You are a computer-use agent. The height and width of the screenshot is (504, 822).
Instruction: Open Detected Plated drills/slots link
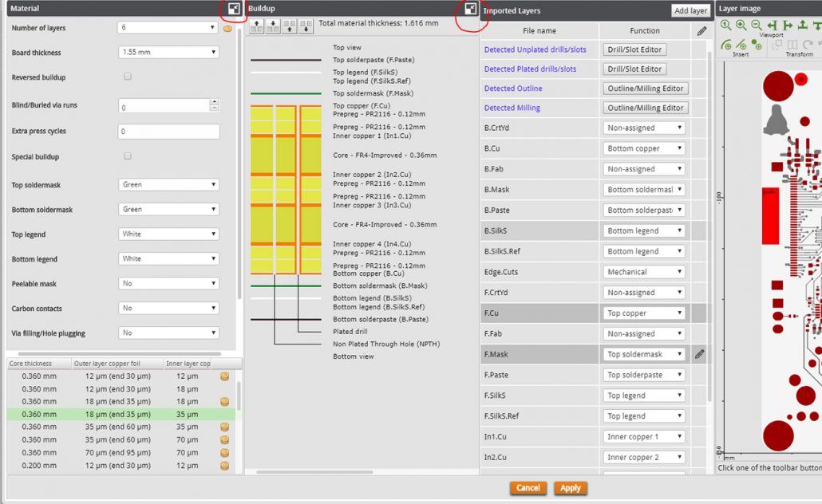530,69
